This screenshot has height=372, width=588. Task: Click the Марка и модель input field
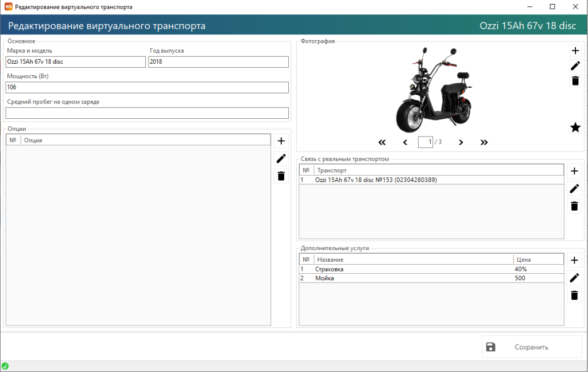click(x=75, y=62)
